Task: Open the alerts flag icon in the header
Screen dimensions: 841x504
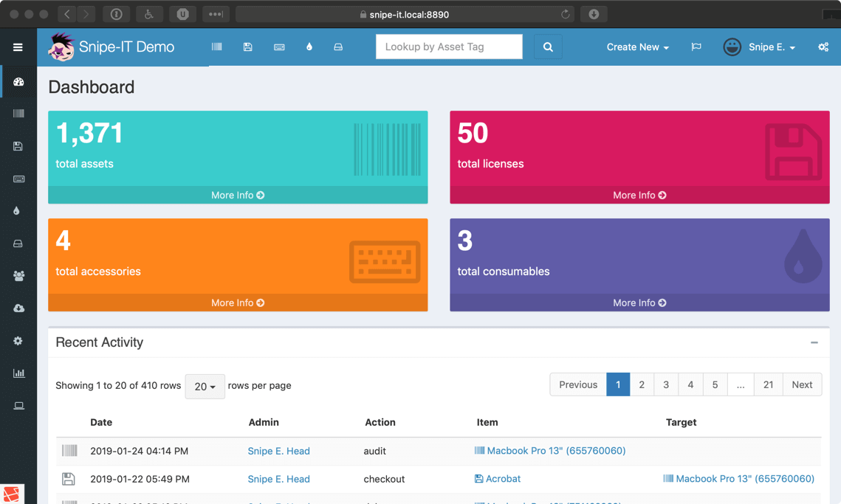Action: (x=696, y=46)
